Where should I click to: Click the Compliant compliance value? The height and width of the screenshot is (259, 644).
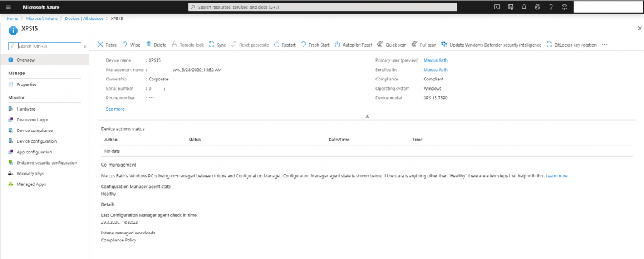click(433, 79)
